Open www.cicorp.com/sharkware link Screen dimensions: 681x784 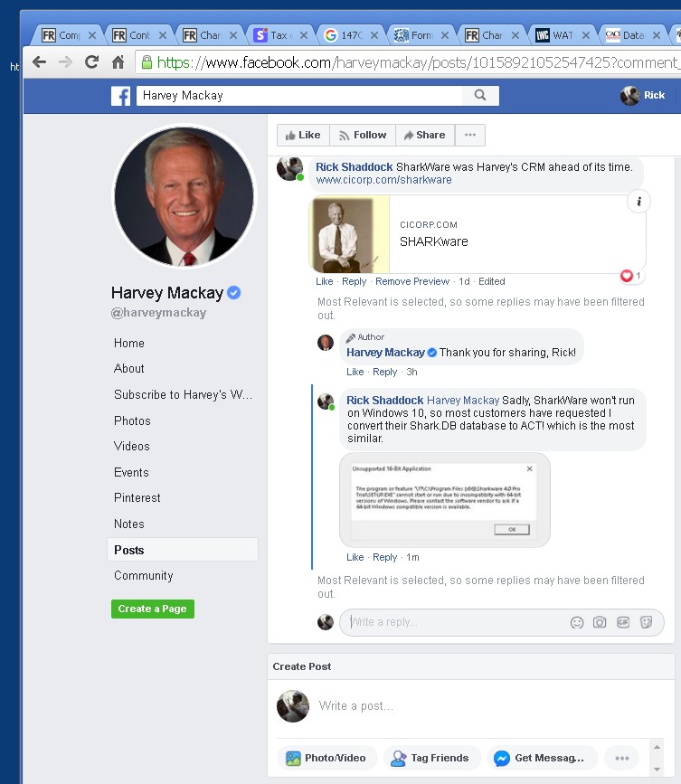(383, 180)
